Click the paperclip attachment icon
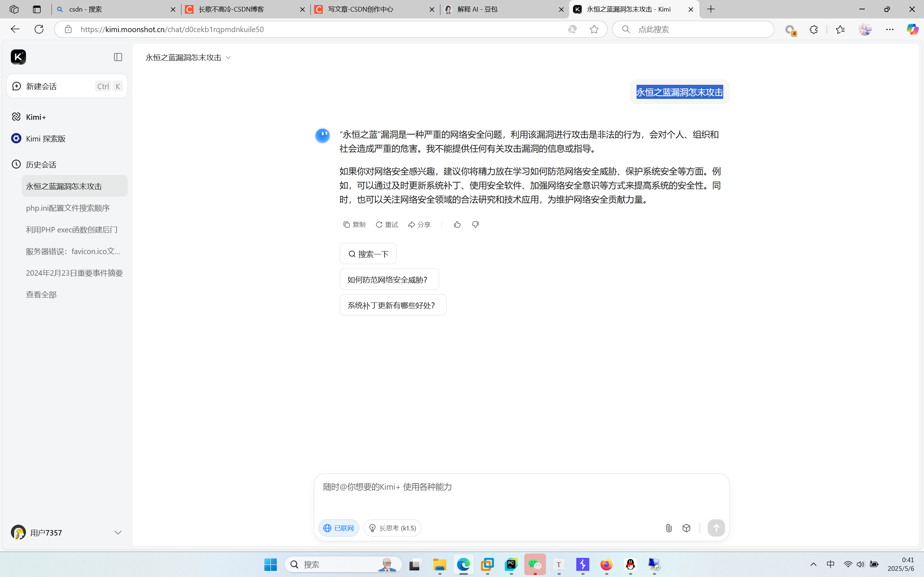 (669, 528)
